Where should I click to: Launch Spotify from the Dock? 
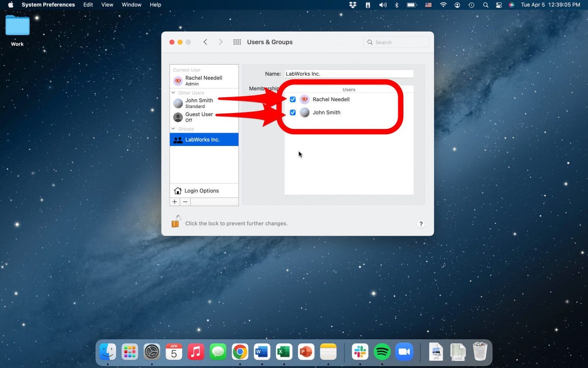382,352
